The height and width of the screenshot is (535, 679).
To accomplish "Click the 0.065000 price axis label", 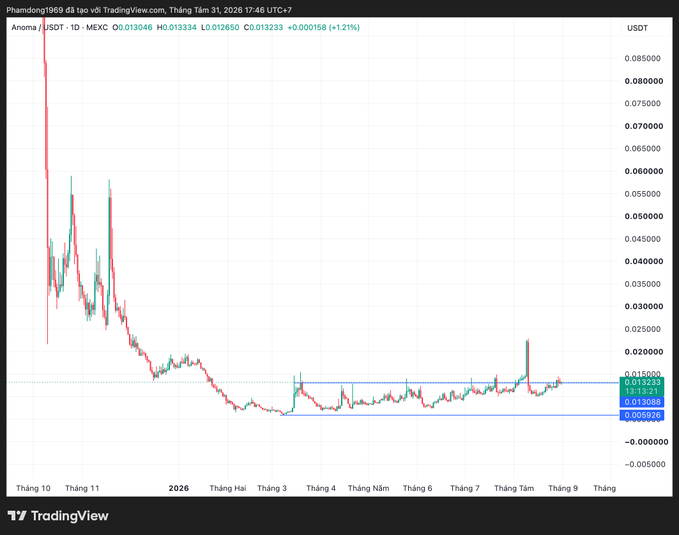I will tap(643, 149).
